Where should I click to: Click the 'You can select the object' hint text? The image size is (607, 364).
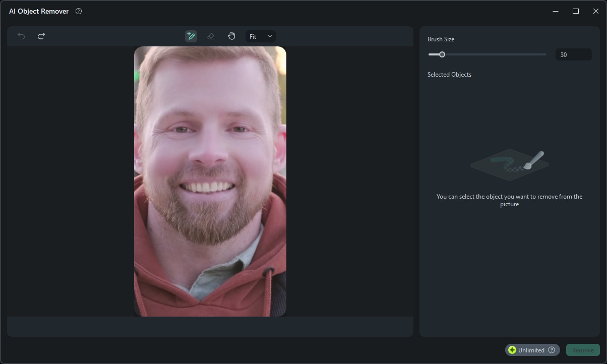tap(509, 200)
